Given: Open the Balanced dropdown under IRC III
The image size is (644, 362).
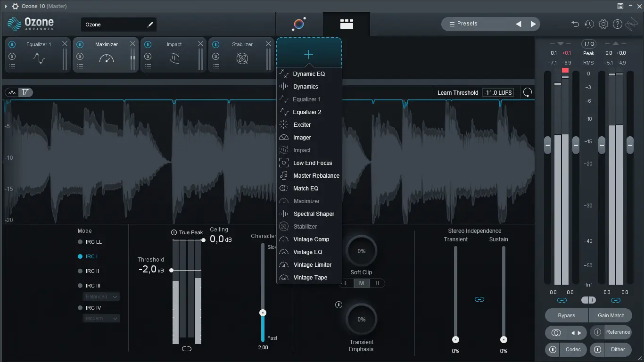Looking at the screenshot, I should (x=100, y=296).
